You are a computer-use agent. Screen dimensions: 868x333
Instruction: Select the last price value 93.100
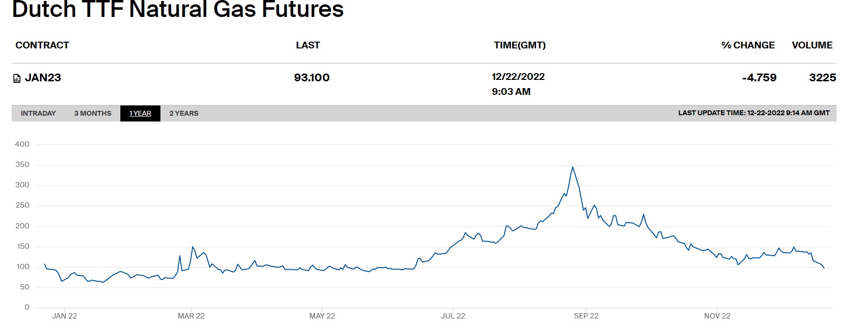312,77
